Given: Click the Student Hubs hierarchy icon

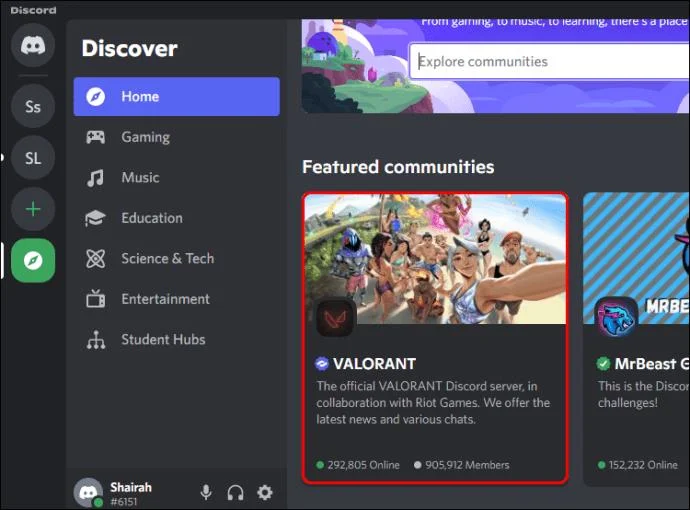Looking at the screenshot, I should click(95, 340).
